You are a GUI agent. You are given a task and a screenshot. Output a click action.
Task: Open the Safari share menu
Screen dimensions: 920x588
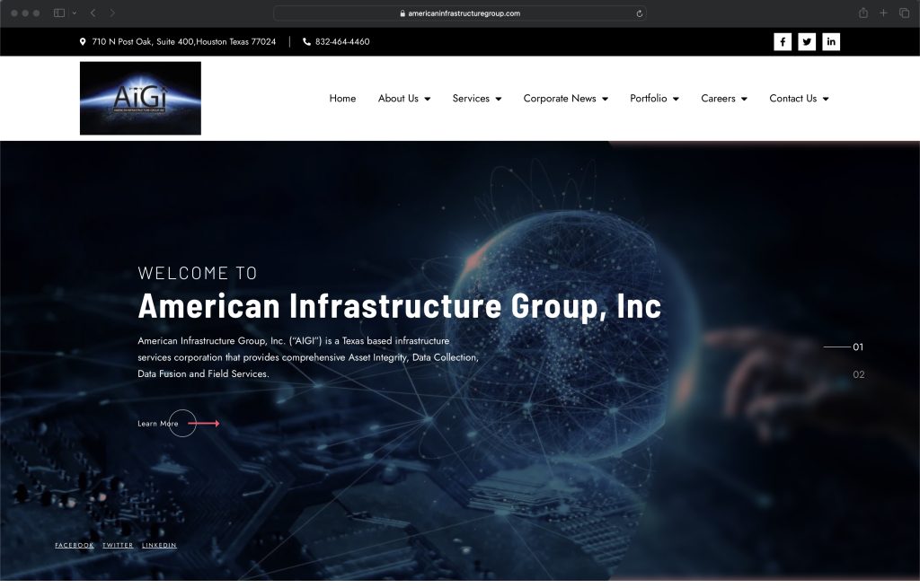click(x=863, y=13)
